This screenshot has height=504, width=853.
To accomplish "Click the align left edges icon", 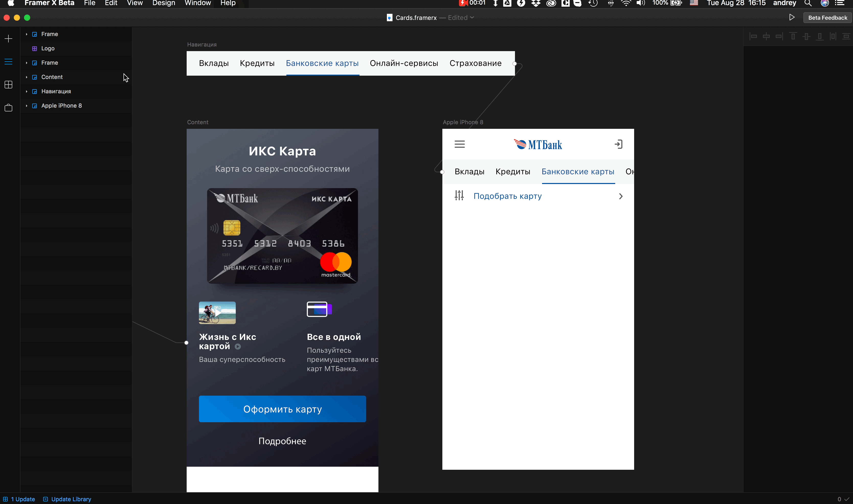I will click(753, 36).
